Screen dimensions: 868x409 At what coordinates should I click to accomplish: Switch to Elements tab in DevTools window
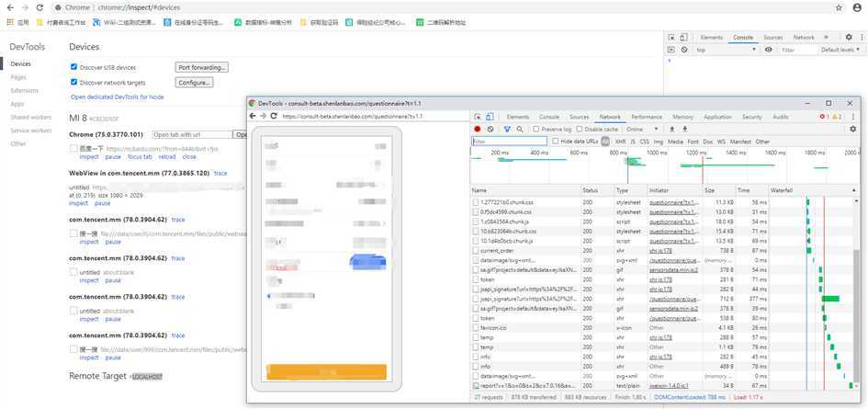[518, 117]
